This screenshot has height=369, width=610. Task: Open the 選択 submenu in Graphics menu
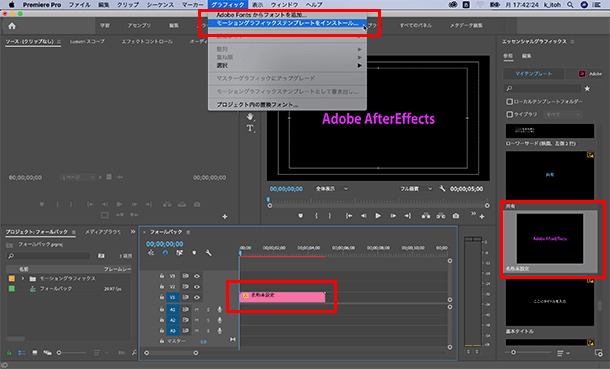pos(287,65)
